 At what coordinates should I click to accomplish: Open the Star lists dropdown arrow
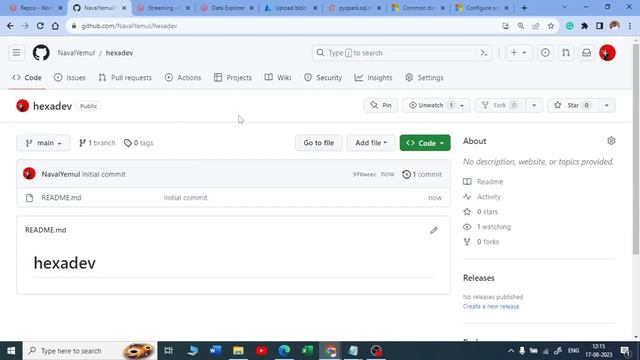click(607, 105)
